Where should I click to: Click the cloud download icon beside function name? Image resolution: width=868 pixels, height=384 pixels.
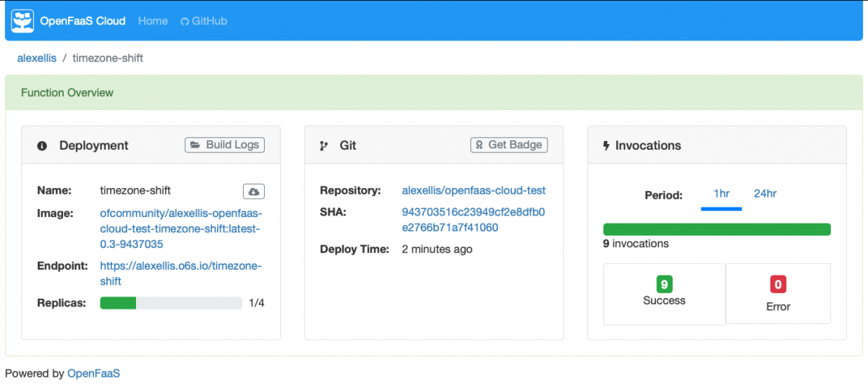pyautogui.click(x=253, y=192)
